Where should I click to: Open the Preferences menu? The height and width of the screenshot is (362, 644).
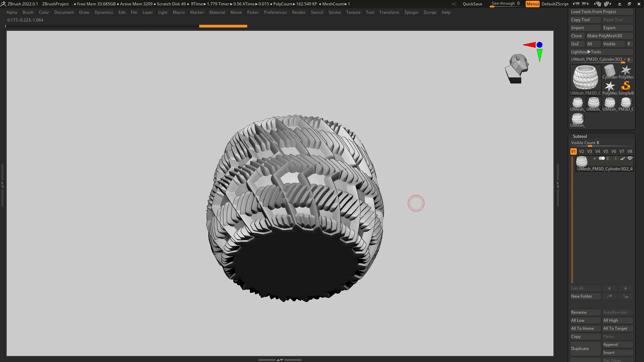tap(275, 12)
